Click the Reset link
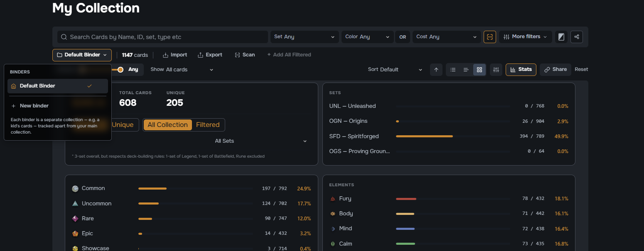 coord(581,70)
